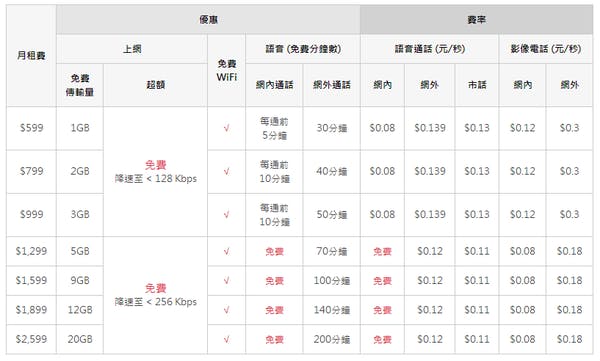Select the 256 Kbps throttle note

click(x=155, y=302)
